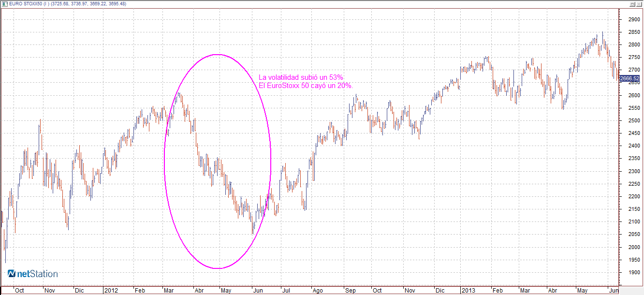Click the 2850 price axis label

click(633, 32)
